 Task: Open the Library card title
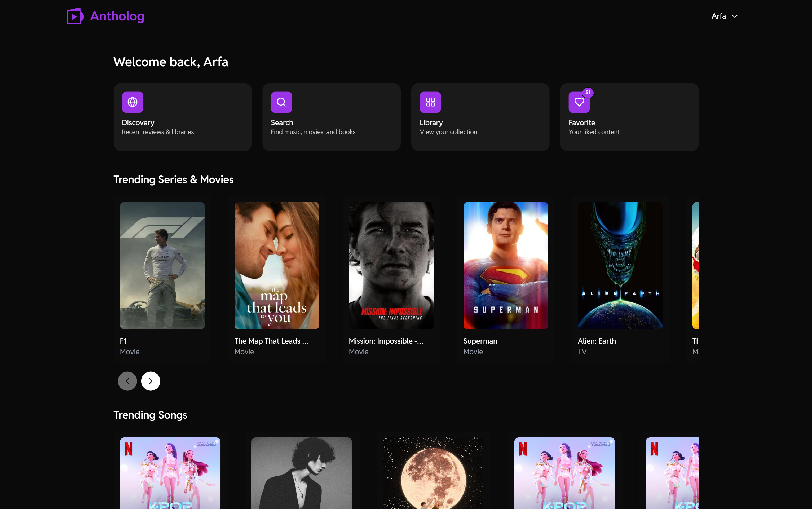(431, 122)
